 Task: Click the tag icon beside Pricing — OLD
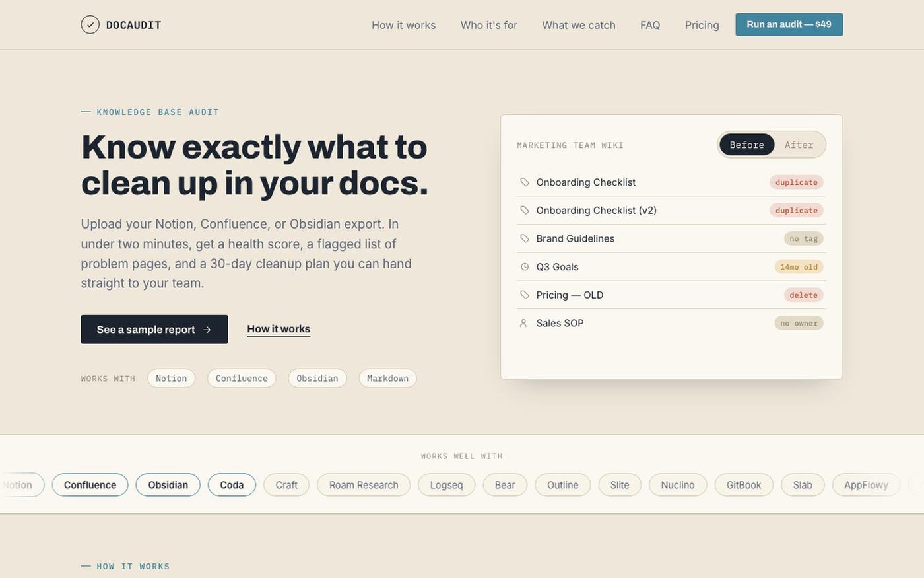(x=525, y=295)
